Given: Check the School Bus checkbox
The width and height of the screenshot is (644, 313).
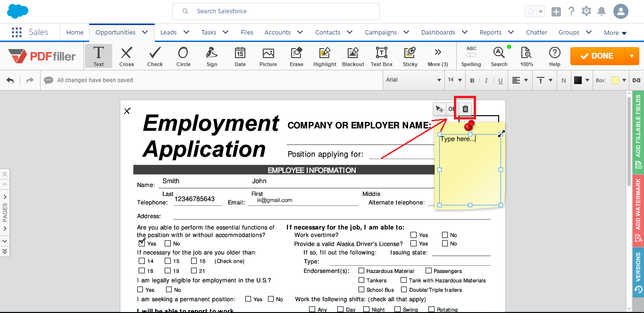Looking at the screenshot, I should (x=361, y=289).
